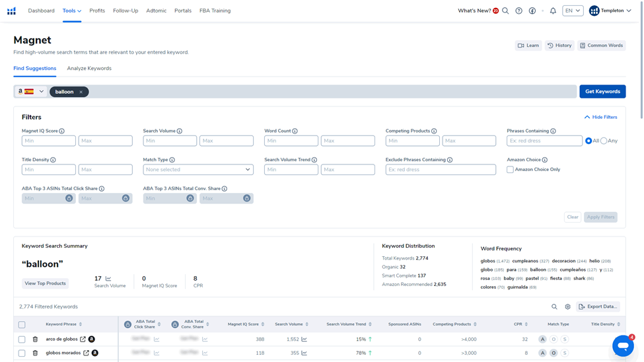
Task: Open Common Words
Action: [601, 46]
